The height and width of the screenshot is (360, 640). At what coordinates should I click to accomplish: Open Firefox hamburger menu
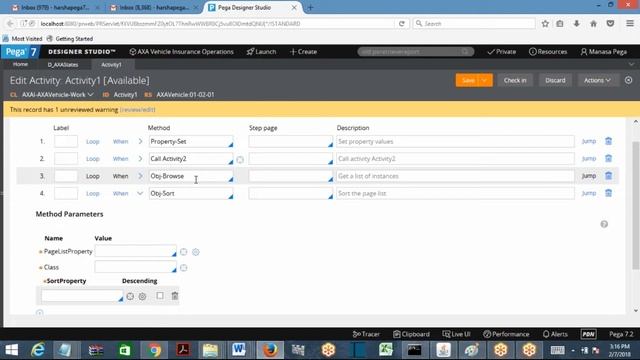(630, 24)
